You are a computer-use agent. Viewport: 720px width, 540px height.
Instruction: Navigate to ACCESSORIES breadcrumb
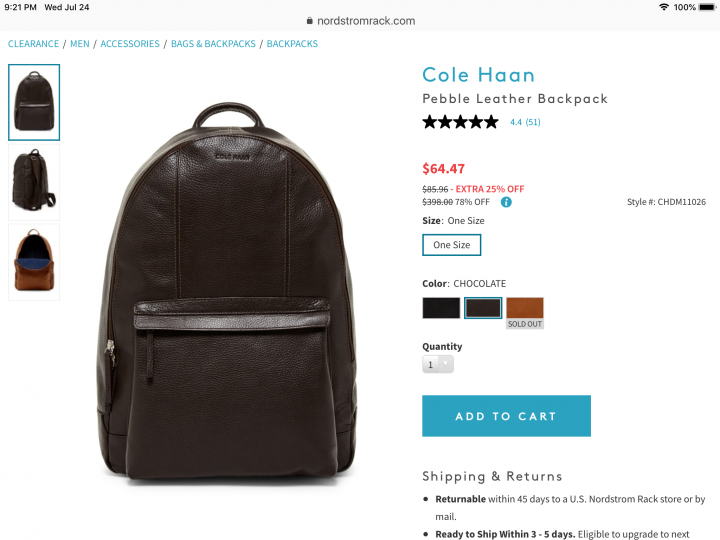[130, 44]
